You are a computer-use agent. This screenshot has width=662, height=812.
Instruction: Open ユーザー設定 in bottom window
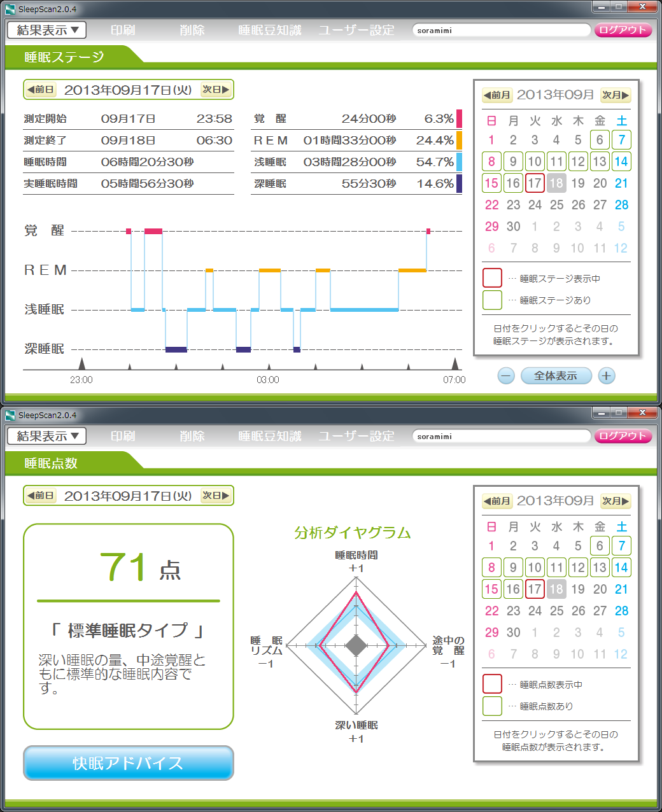pos(356,436)
